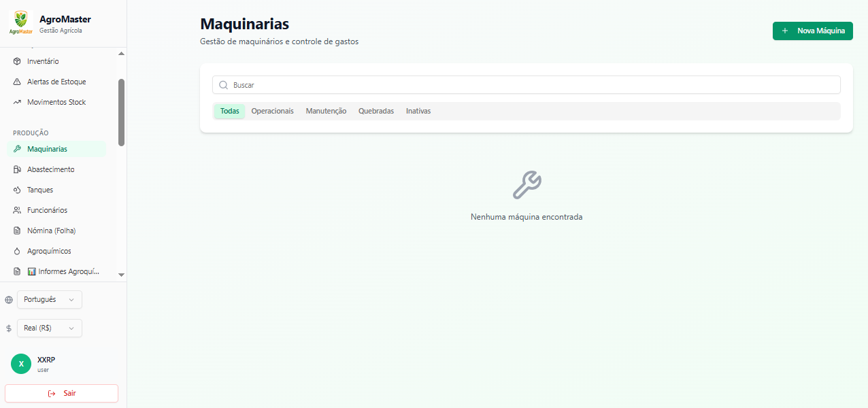868x408 pixels.
Task: Click the Buscar search field
Action: pos(527,85)
